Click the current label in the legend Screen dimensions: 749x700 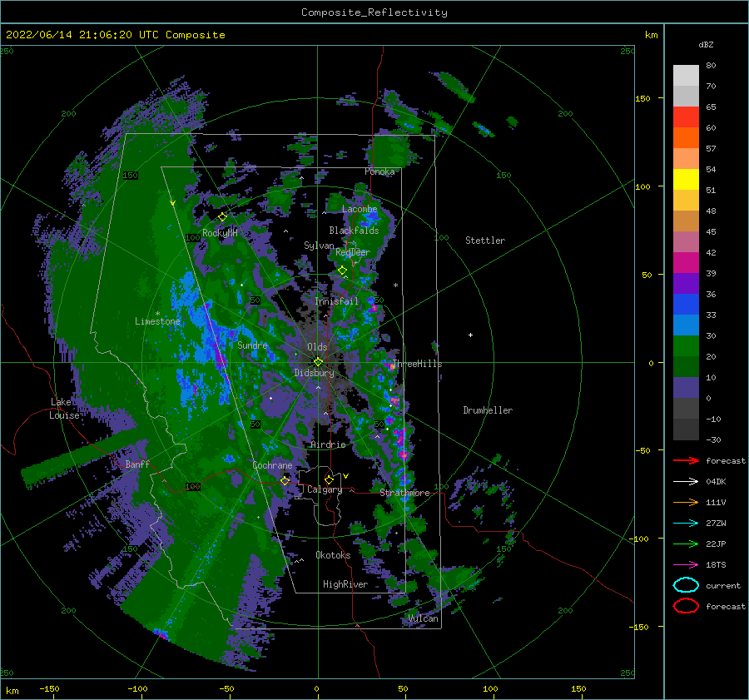coord(723,586)
